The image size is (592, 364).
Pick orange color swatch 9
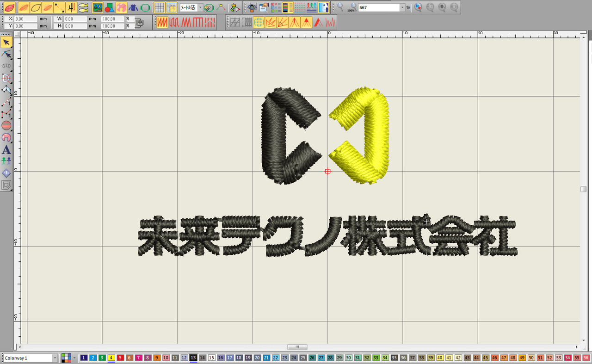(x=157, y=358)
